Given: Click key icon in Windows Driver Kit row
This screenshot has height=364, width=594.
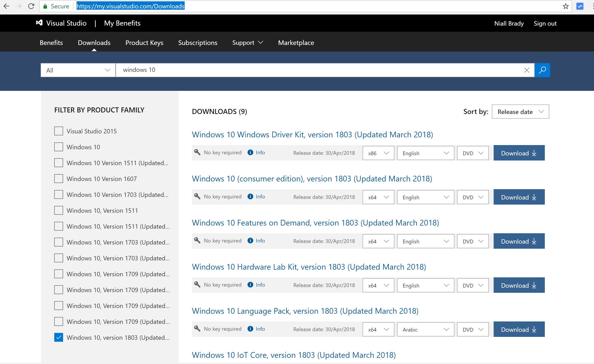Looking at the screenshot, I should pos(197,152).
